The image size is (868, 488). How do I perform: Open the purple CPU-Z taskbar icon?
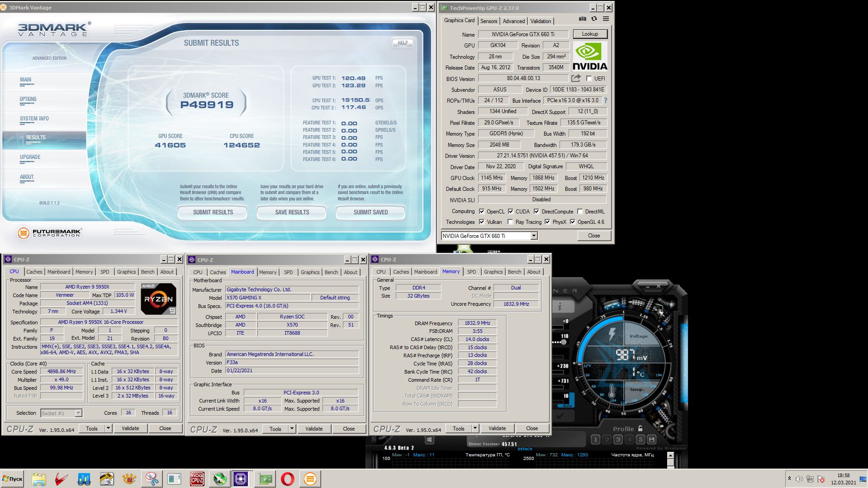pos(241,479)
